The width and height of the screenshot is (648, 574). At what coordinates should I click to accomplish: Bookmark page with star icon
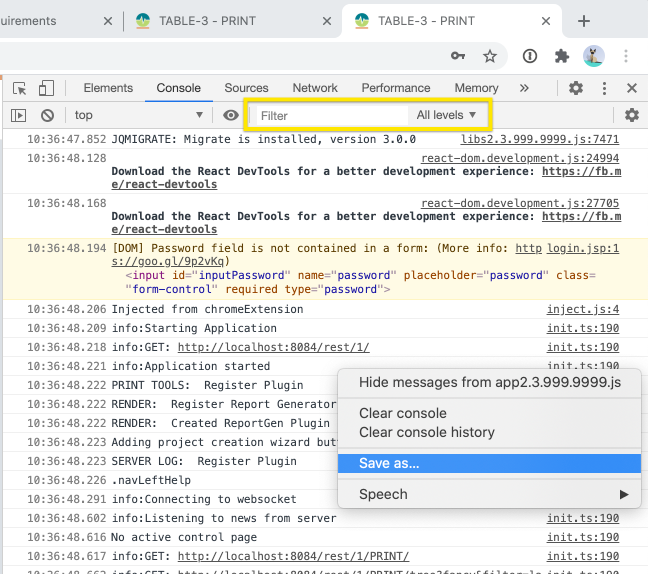pyautogui.click(x=490, y=56)
